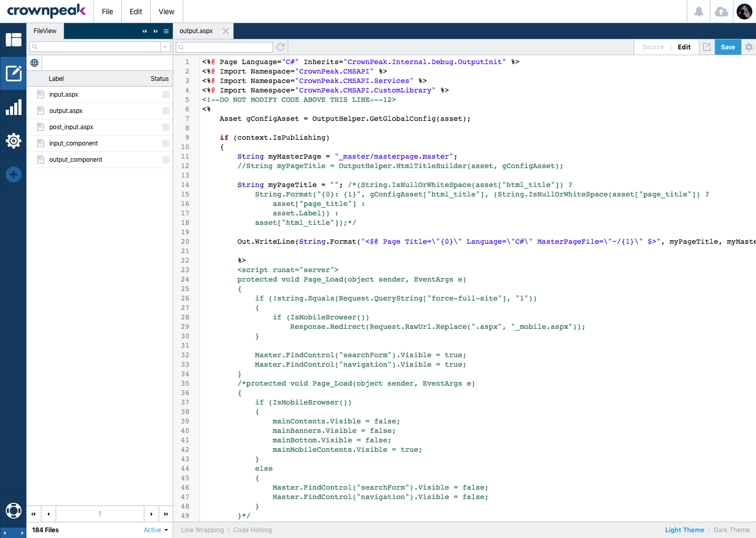Click the left arrow at sidebar bottom

(5, 533)
